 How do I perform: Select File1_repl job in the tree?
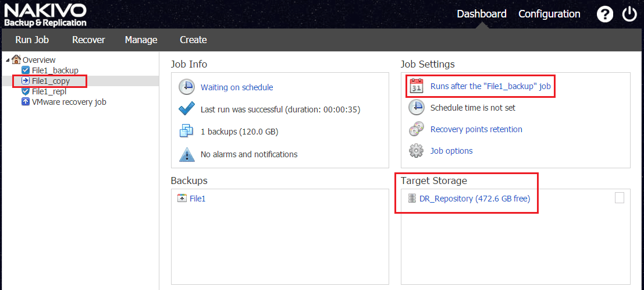click(49, 91)
